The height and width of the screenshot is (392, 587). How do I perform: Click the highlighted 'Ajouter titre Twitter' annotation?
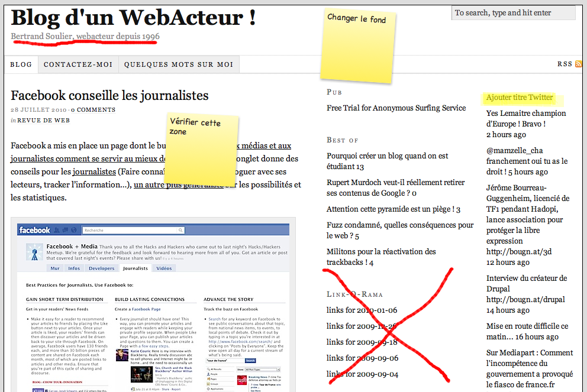coord(520,98)
